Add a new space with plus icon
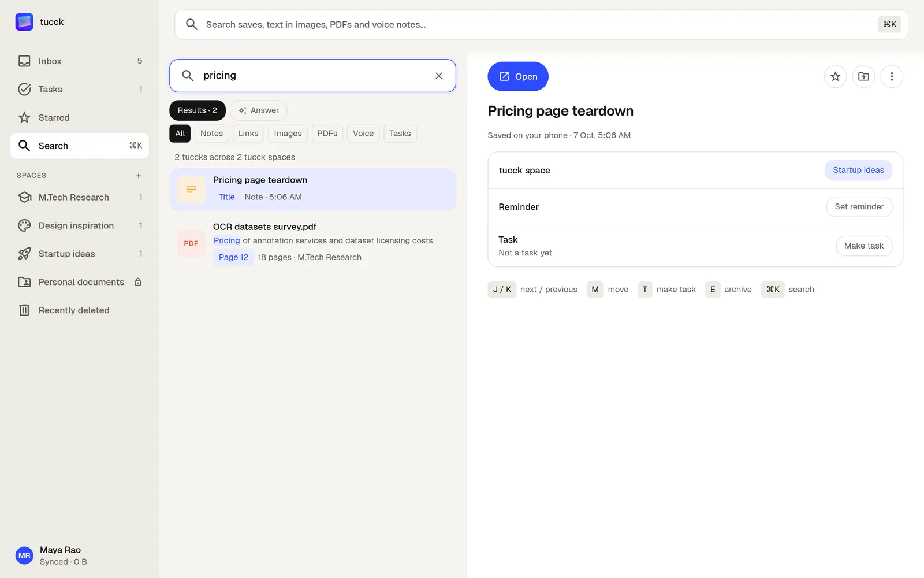Image resolution: width=924 pixels, height=578 pixels. [139, 176]
